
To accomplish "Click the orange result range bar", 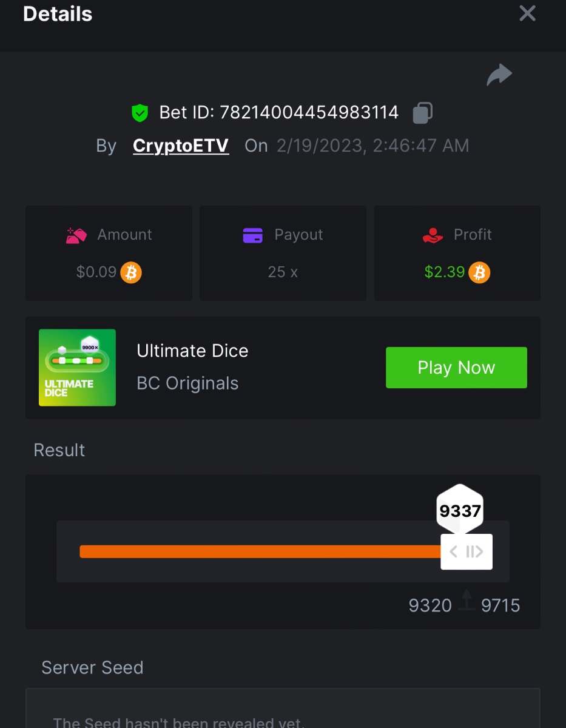I will [x=260, y=551].
